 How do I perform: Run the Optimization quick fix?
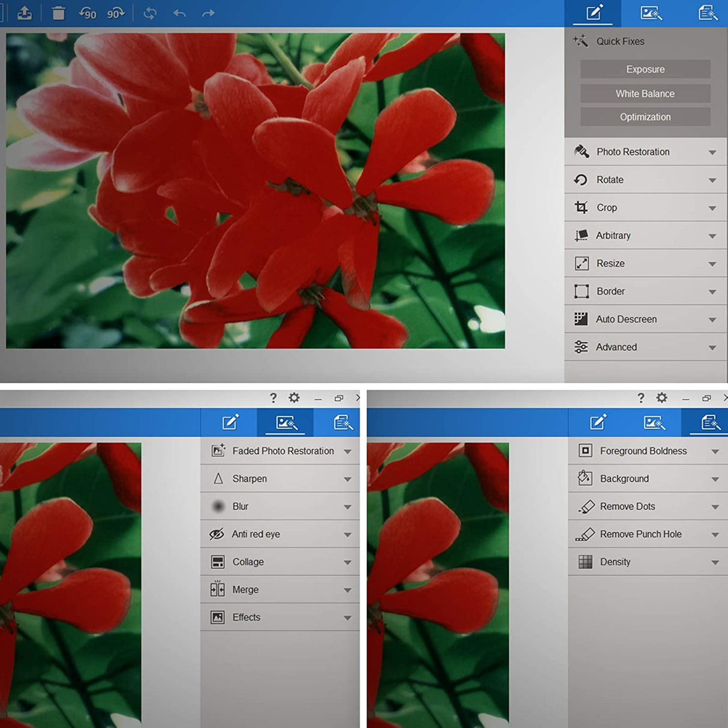coord(645,116)
